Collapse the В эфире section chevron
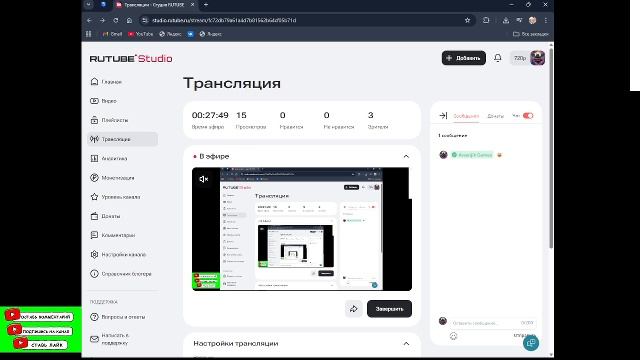Screen dimensions: 640x360 [x=406, y=156]
